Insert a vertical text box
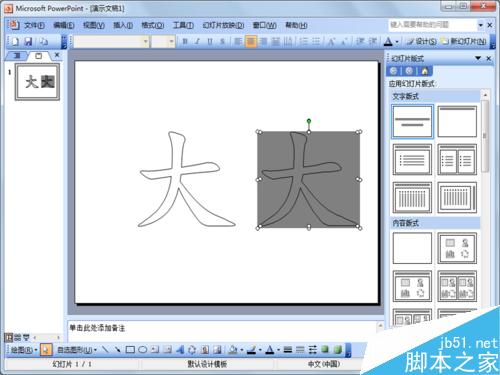Viewport: 500px width, 375px height. pos(167,350)
